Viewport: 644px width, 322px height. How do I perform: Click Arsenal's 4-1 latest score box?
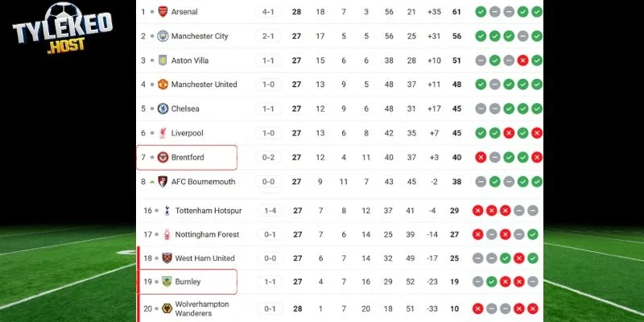click(268, 12)
